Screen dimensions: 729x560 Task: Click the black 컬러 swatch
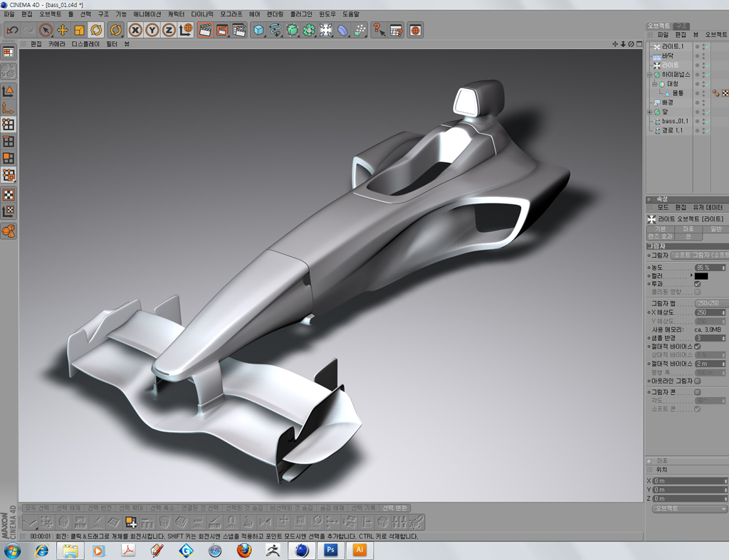coord(701,276)
